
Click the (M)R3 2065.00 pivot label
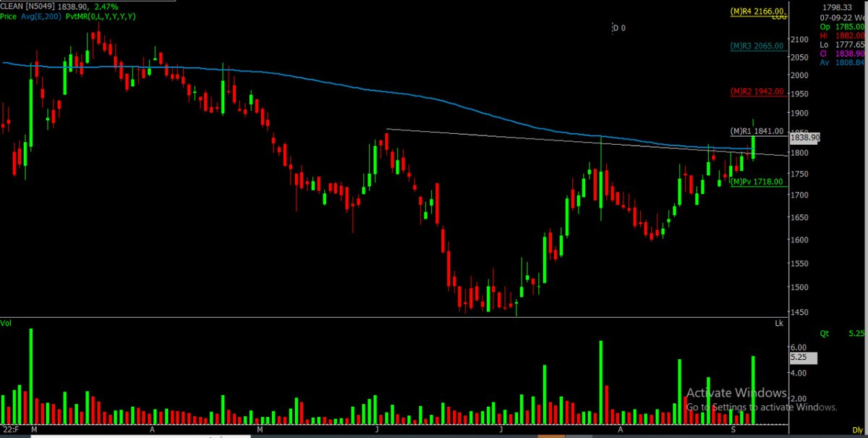tap(757, 46)
